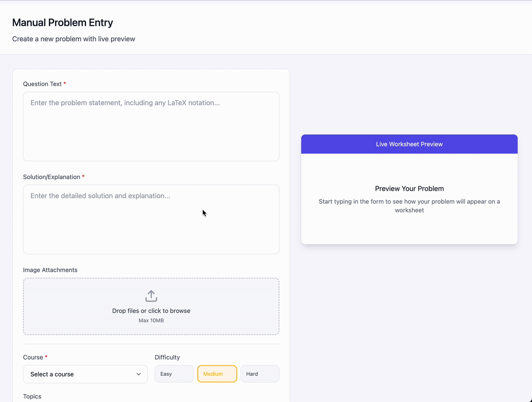Click the Manual Problem Entry heading
Screen dimensions: 532x402
click(x=62, y=22)
